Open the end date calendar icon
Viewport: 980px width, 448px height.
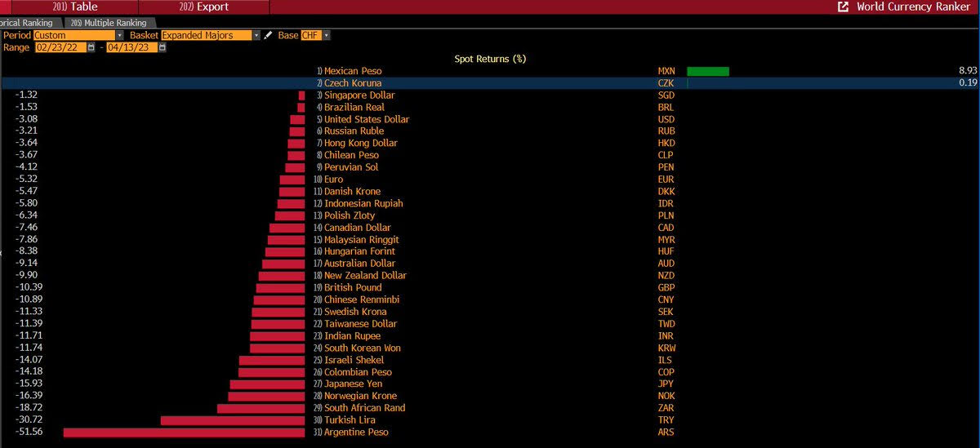pos(162,48)
